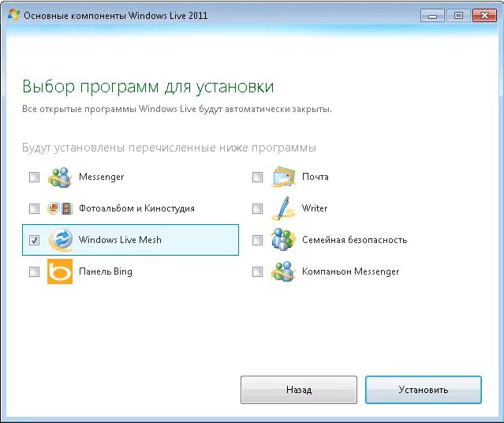Screen dimensions: 504x423
Task: Click the Семейная безопасность label
Action: (355, 240)
